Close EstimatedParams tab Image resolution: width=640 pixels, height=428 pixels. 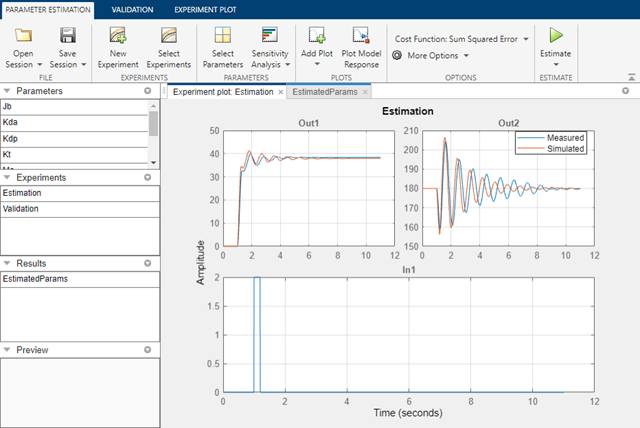365,92
